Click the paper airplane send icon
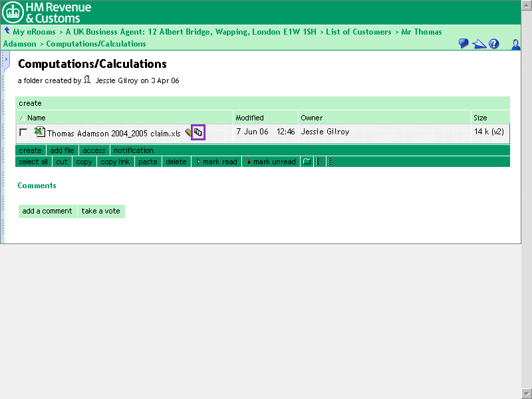The width and height of the screenshot is (532, 399). click(x=479, y=44)
